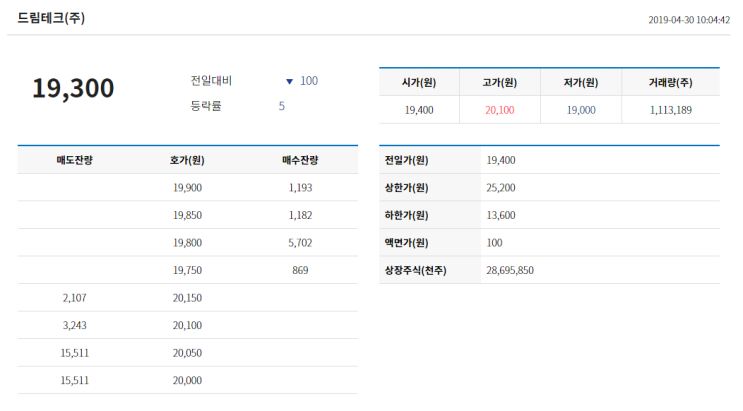Click the buy quantity 1,193
The image size is (743, 411).
click(x=300, y=188)
